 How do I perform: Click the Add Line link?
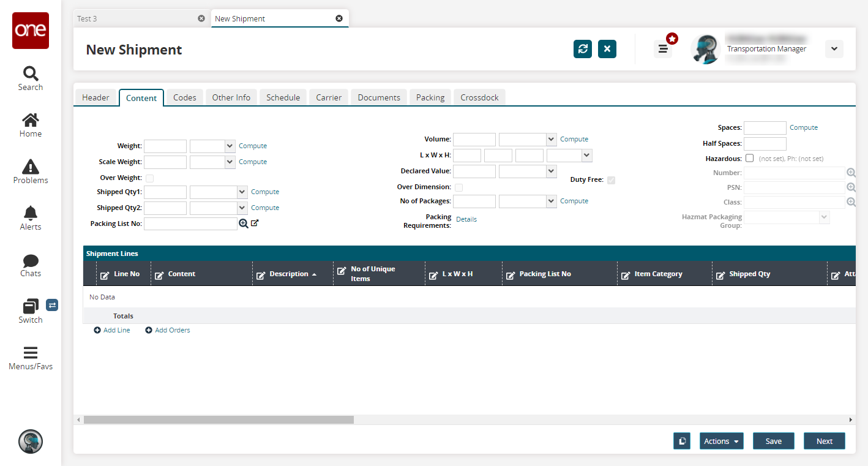tap(112, 330)
